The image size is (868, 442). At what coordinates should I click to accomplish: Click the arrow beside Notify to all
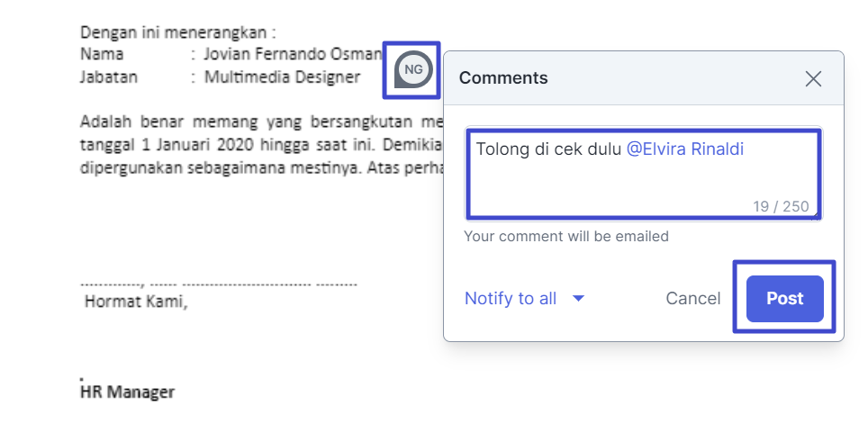(x=578, y=299)
